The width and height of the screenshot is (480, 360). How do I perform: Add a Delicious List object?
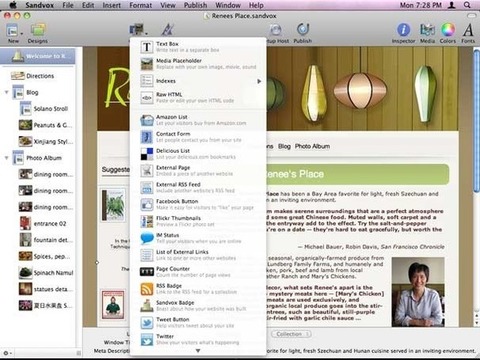click(198, 154)
